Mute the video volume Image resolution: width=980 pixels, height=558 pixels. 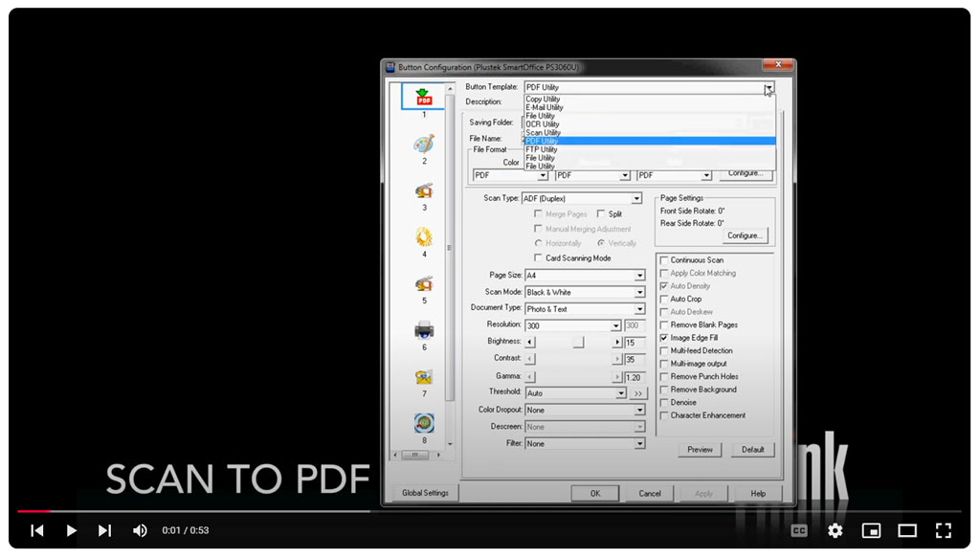(x=140, y=530)
